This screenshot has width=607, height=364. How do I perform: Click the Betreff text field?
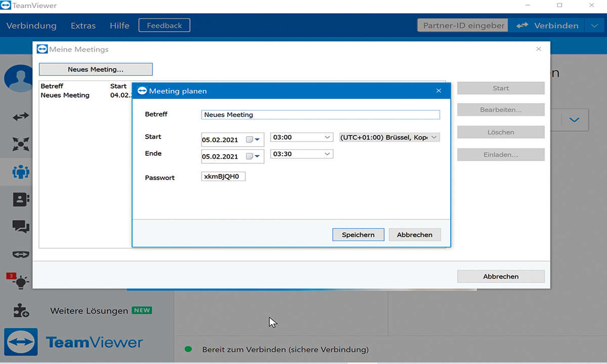(x=320, y=115)
